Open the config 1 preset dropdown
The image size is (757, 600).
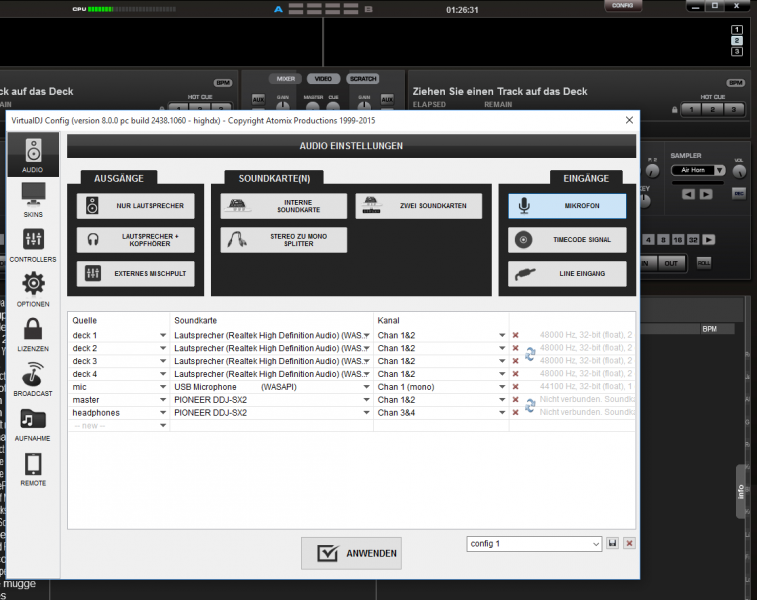(534, 544)
